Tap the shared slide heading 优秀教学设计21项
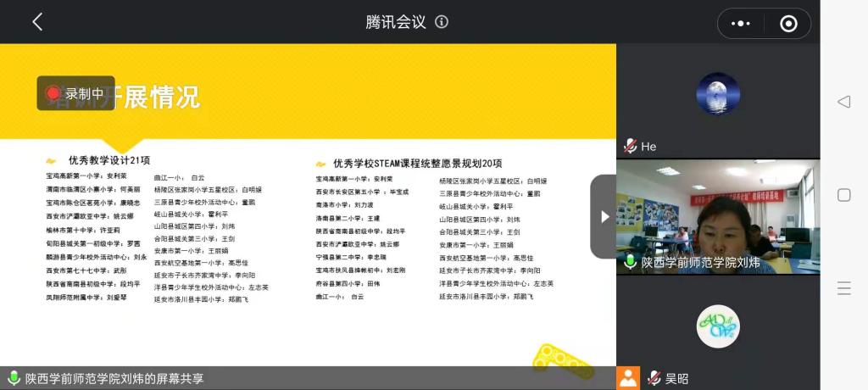 pyautogui.click(x=109, y=160)
